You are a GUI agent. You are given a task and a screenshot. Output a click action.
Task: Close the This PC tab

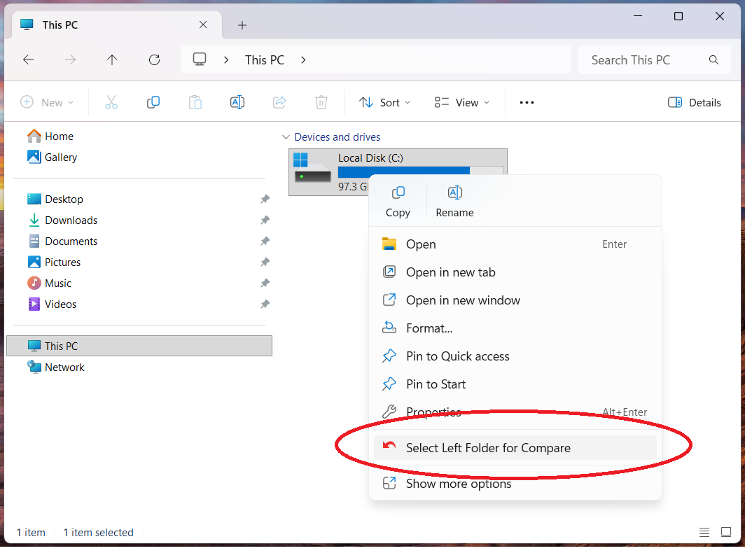click(203, 24)
